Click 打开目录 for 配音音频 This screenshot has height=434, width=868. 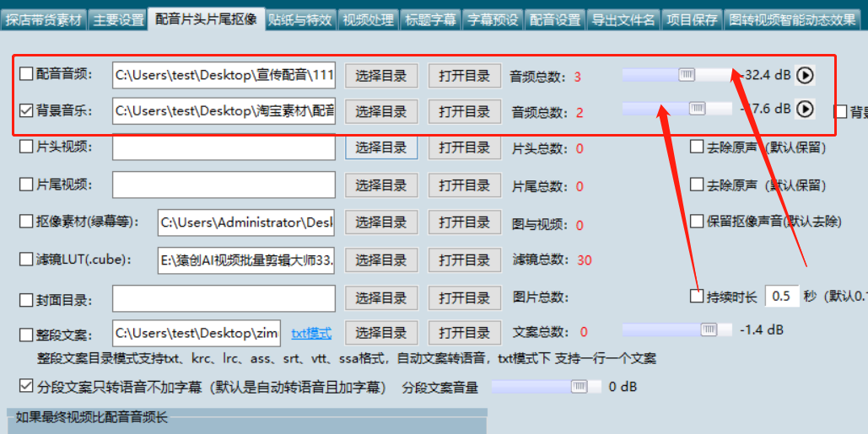465,76
